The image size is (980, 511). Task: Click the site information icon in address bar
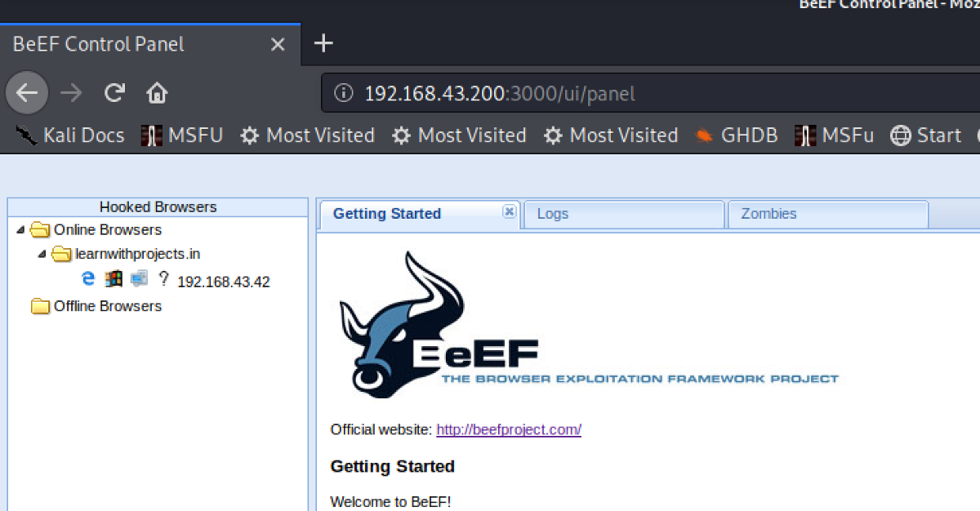click(345, 94)
